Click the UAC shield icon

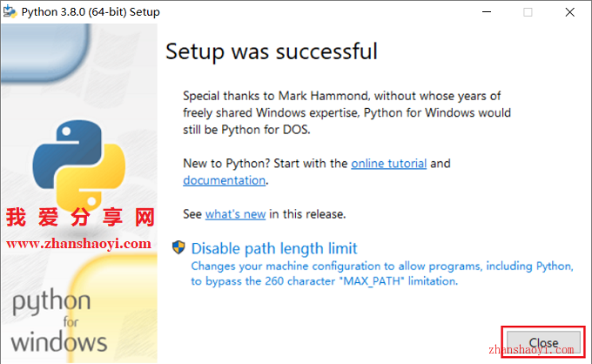click(178, 247)
